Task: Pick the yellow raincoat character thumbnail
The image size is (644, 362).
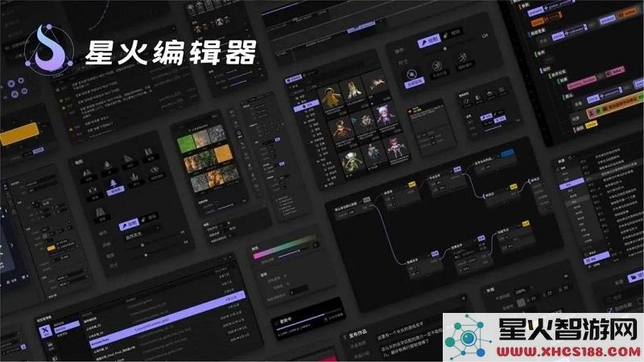Action: (x=332, y=96)
